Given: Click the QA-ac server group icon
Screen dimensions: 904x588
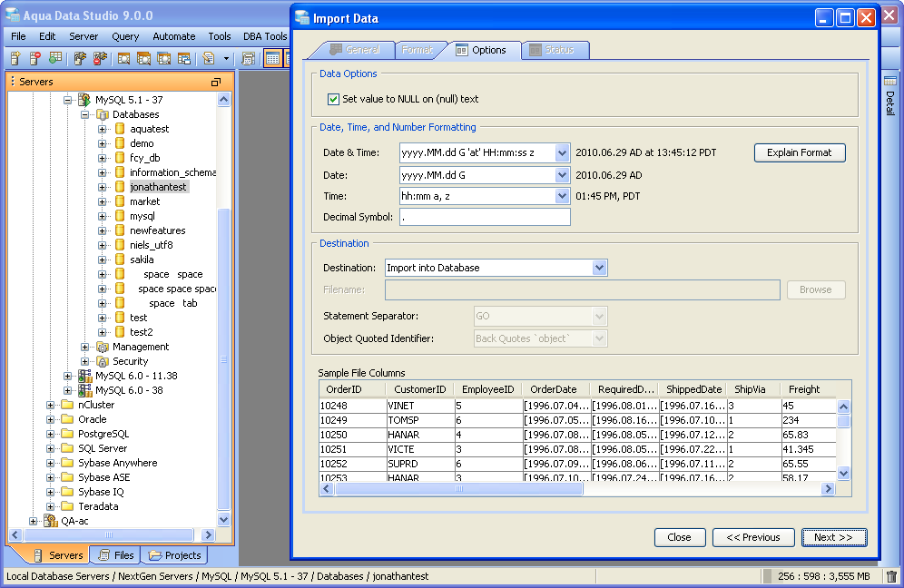Looking at the screenshot, I should click(x=51, y=521).
